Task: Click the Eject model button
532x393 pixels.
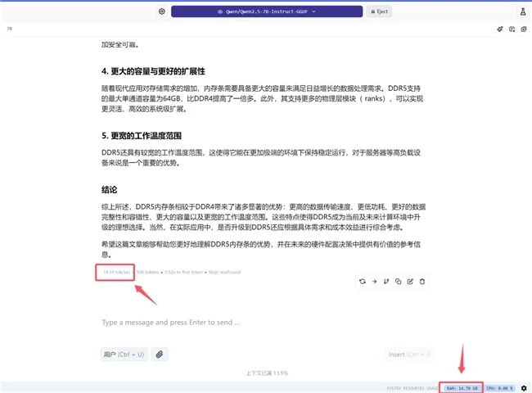Action: coord(378,11)
